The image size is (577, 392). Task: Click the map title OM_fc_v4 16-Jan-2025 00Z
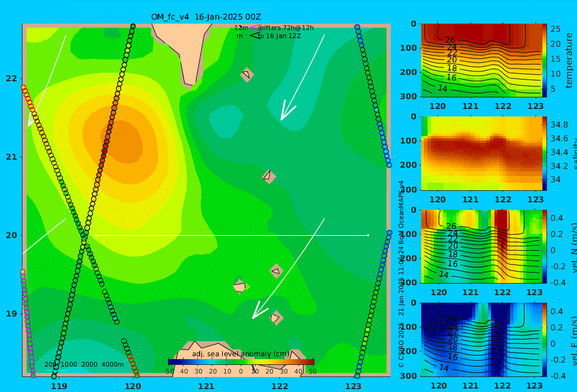(206, 17)
